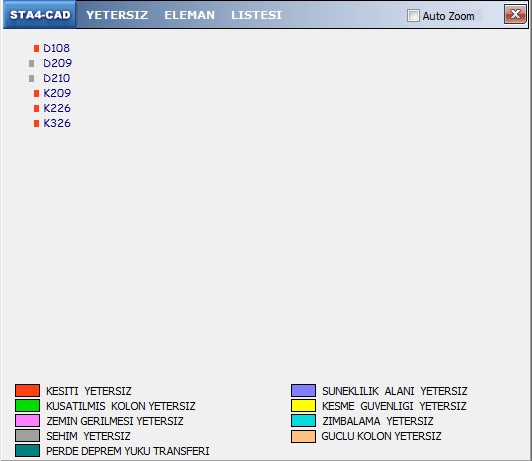
Task: Click the gray SEHIM YETERSIZ swatch
Action: tap(27, 436)
